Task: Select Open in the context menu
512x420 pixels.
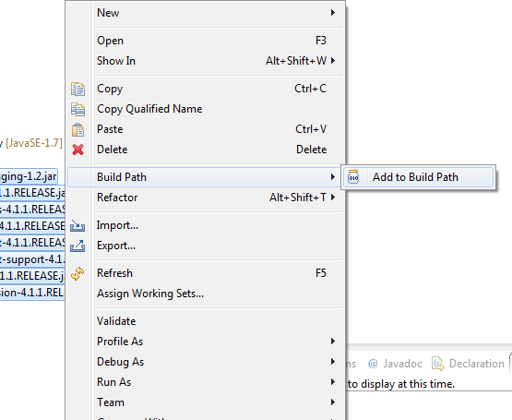Action: pyautogui.click(x=206, y=41)
